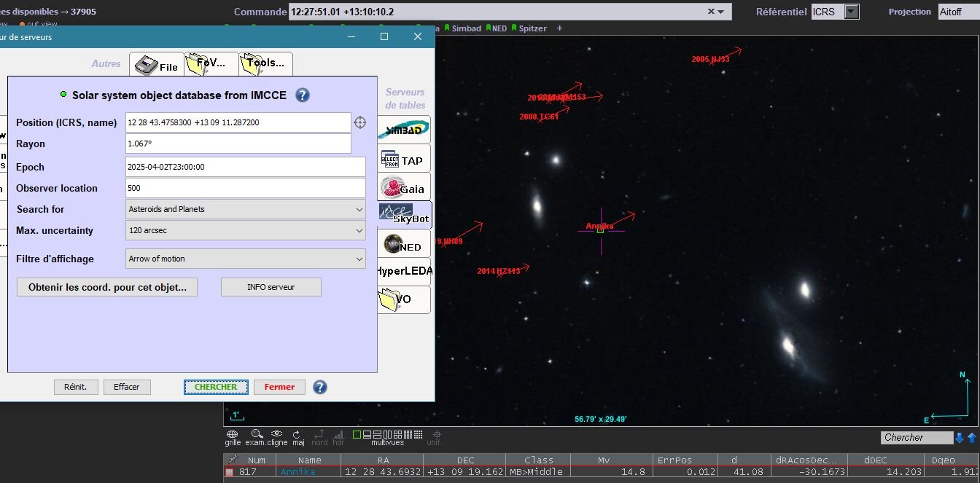
Task: Click the target grab icon beside Position field
Action: tap(359, 122)
